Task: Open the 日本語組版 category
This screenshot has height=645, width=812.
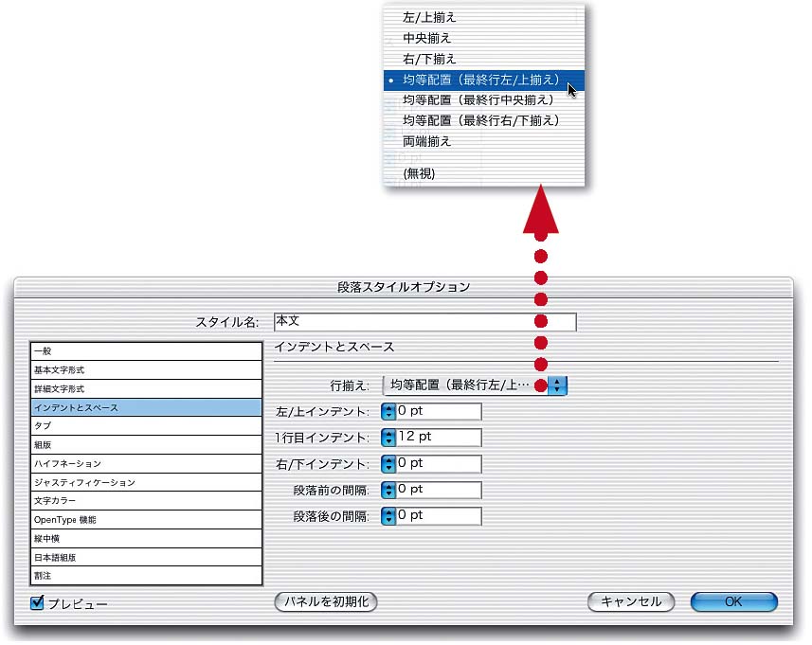Action: pyautogui.click(x=147, y=558)
